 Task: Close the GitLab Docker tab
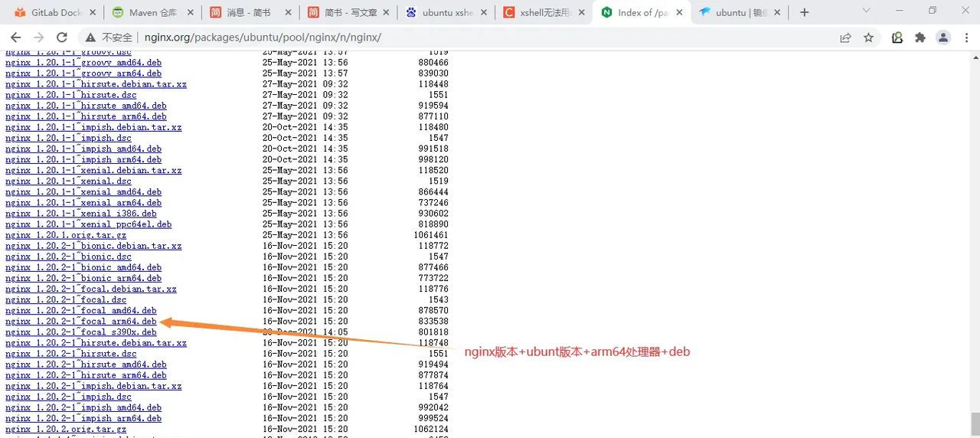[x=92, y=12]
